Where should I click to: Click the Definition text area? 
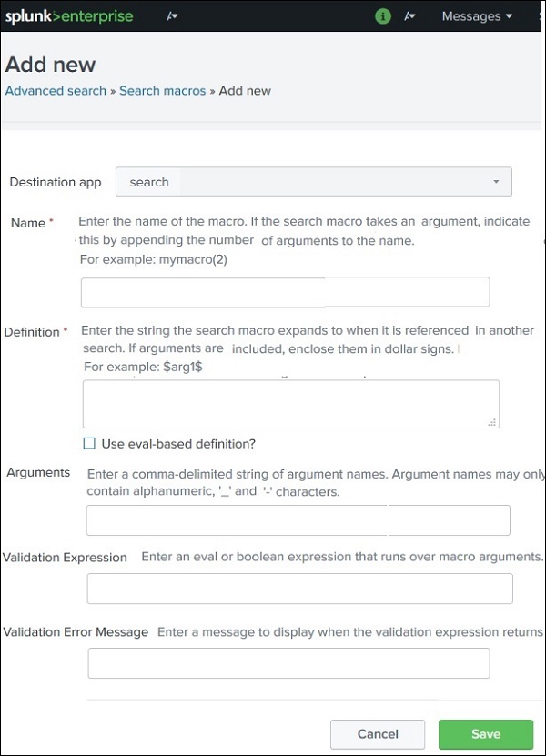[289, 402]
